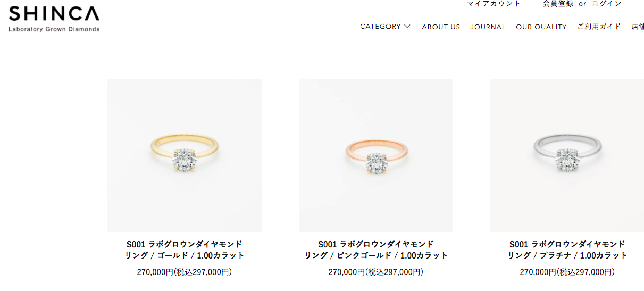Viewport: 644px width, 291px height.
Task: Open the partially visible 店舗 menu item
Action: (638, 27)
